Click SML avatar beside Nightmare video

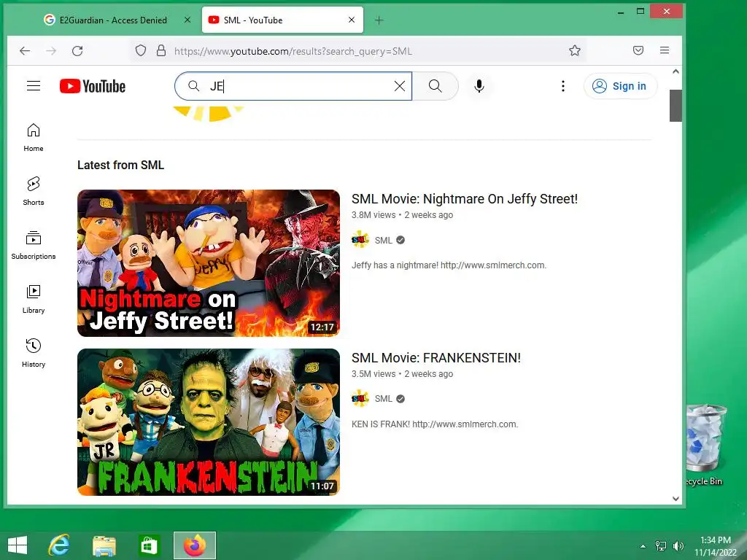pyautogui.click(x=360, y=240)
